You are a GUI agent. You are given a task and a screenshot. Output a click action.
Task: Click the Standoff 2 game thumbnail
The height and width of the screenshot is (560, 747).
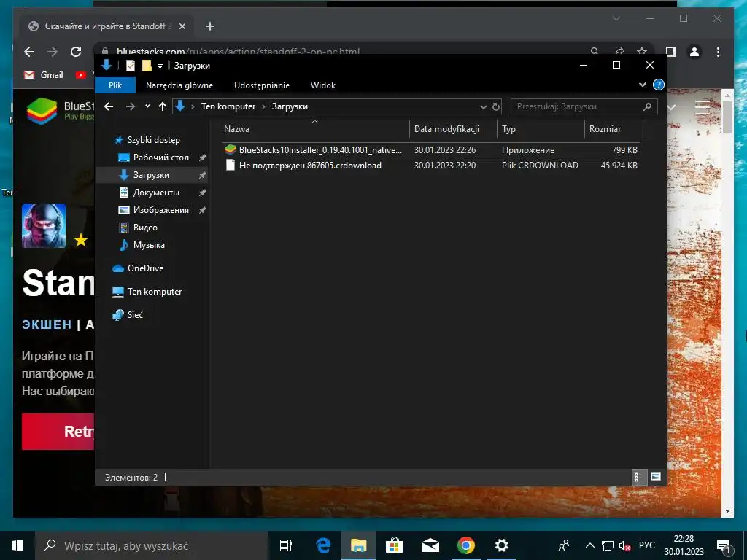(44, 226)
